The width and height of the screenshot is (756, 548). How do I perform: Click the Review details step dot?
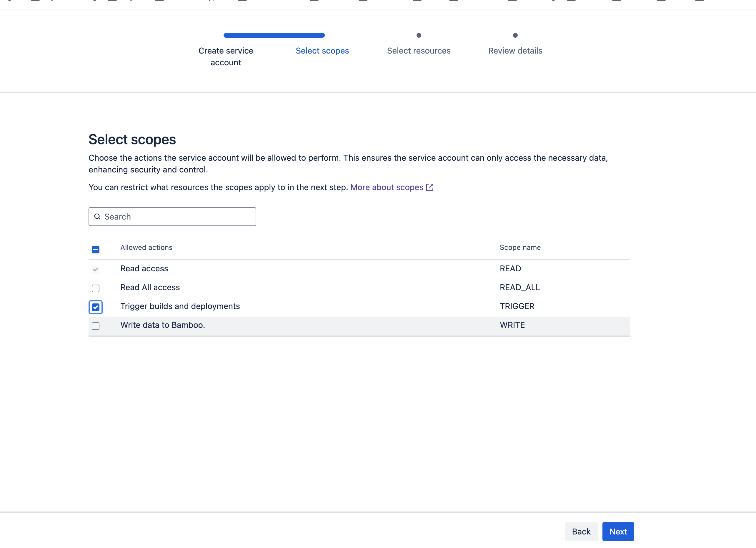515,35
